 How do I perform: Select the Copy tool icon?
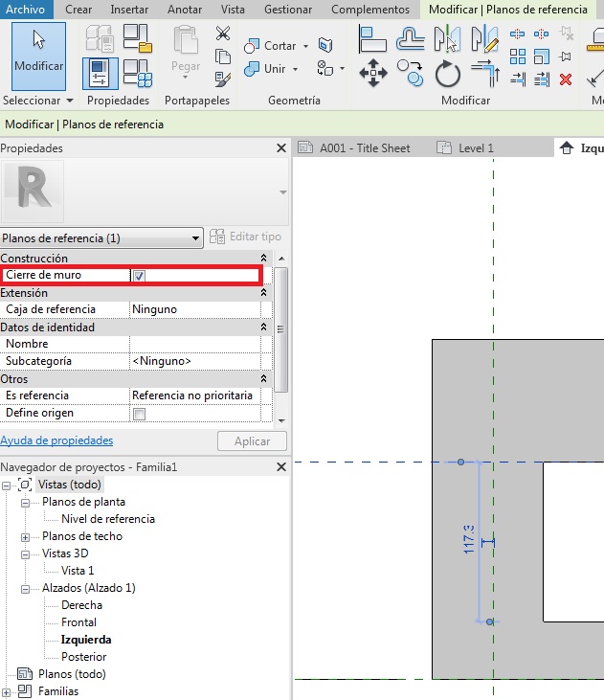coord(411,73)
